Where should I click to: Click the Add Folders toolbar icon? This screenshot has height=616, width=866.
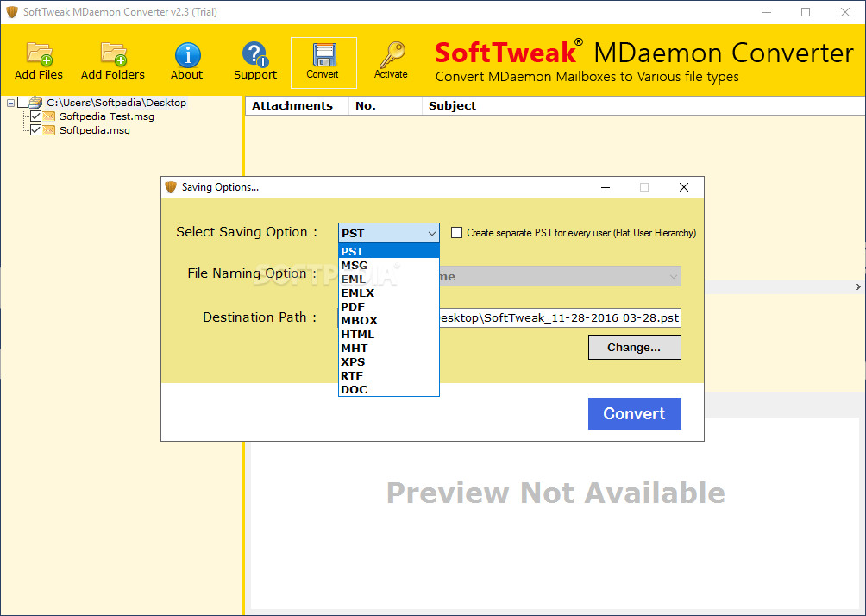[113, 53]
